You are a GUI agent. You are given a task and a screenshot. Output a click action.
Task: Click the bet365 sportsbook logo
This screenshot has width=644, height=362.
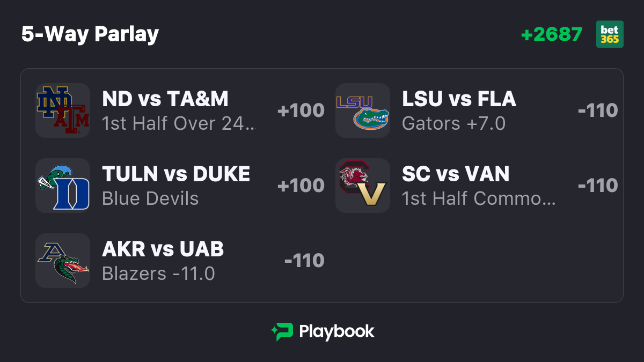click(610, 34)
